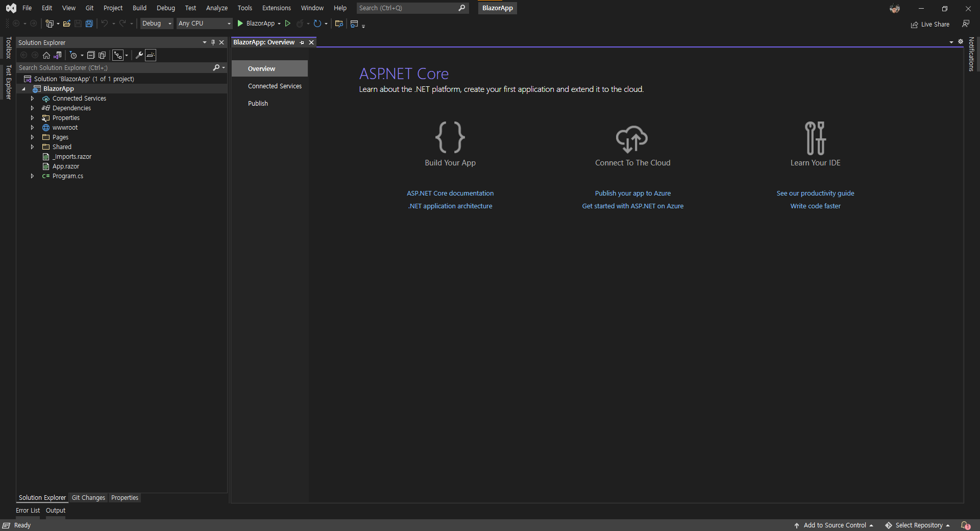The width and height of the screenshot is (980, 531).
Task: Click the Connect To The Cloud icon
Action: point(632,139)
